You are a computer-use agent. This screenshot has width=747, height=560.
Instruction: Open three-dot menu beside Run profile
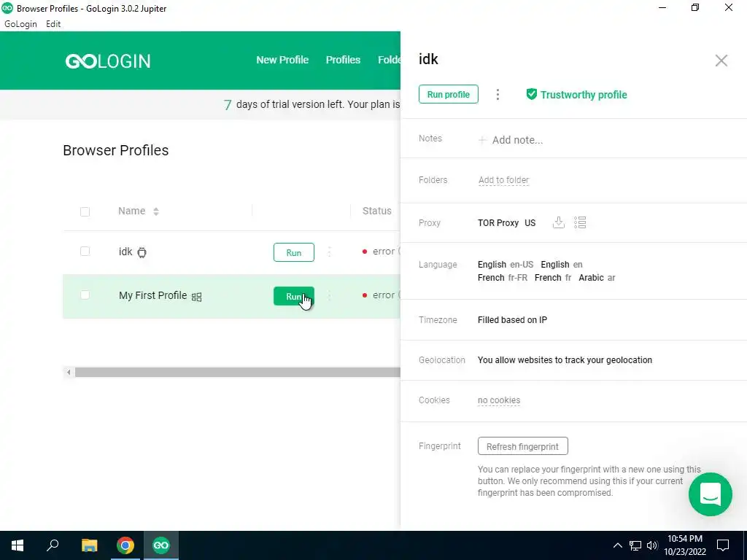[x=498, y=94]
